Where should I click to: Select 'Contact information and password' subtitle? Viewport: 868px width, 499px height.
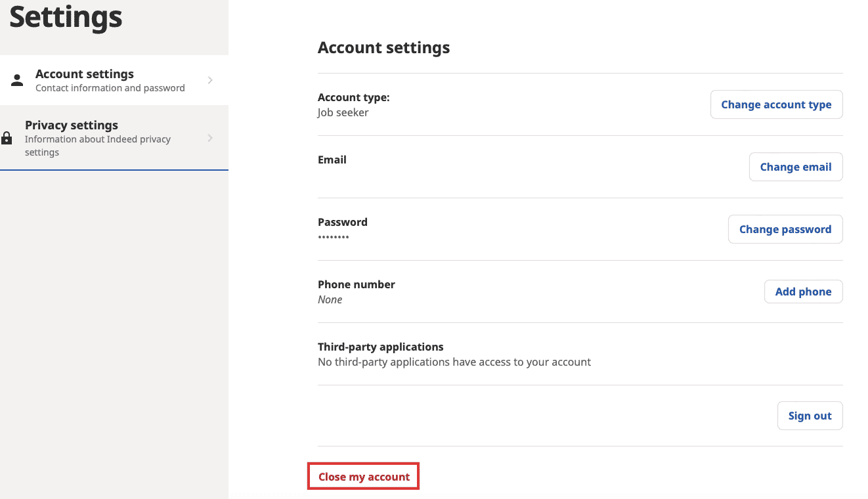(x=110, y=88)
